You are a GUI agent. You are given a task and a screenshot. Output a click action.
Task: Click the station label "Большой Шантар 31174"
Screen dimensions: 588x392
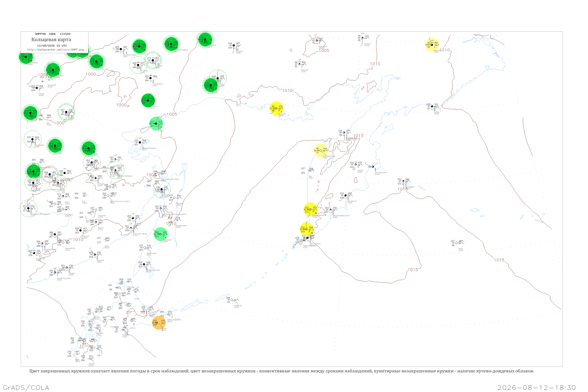pos(149,149)
